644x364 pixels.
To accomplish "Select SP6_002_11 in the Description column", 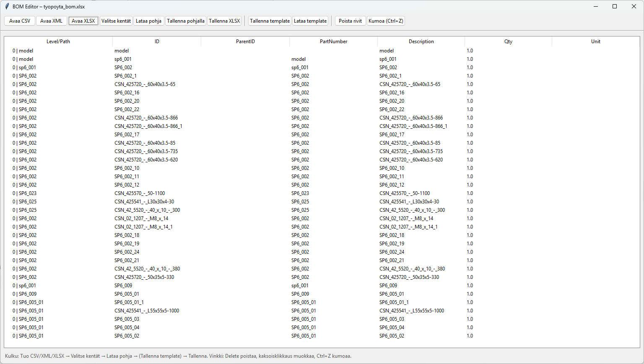I will [x=392, y=177].
